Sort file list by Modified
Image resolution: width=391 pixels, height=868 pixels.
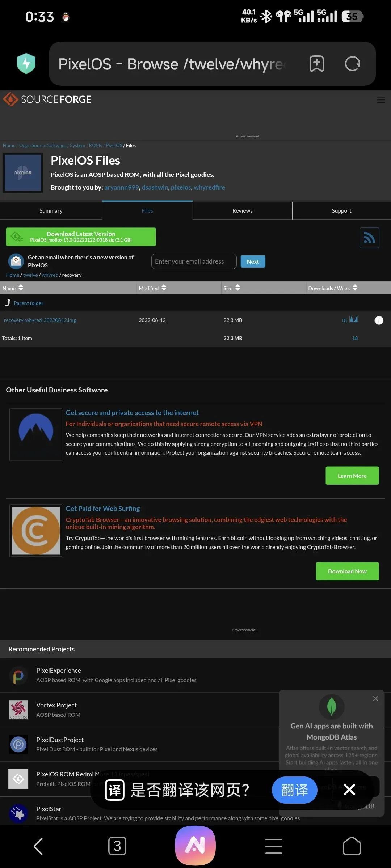(152, 288)
